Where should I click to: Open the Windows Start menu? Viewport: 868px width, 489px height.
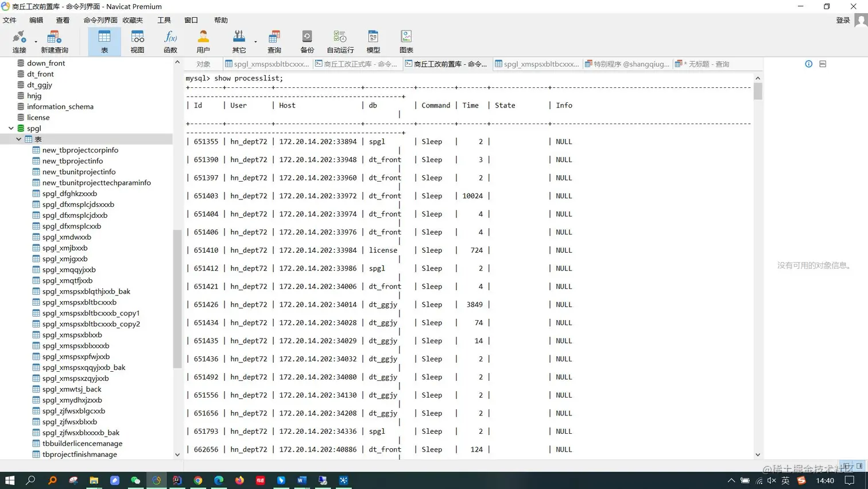click(x=10, y=480)
